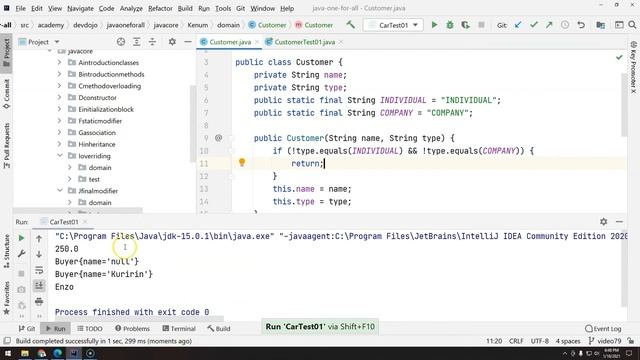
Task: Push commits with the green arrow icon
Action: 549,25
